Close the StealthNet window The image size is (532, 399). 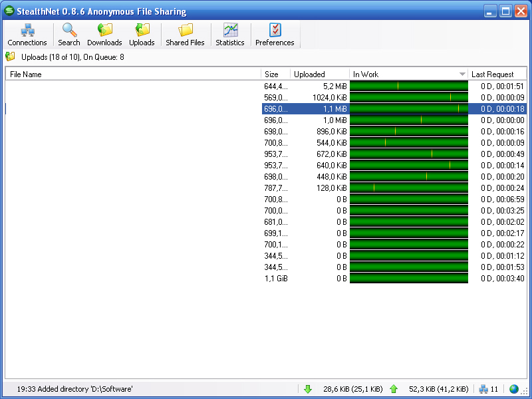tap(521, 11)
